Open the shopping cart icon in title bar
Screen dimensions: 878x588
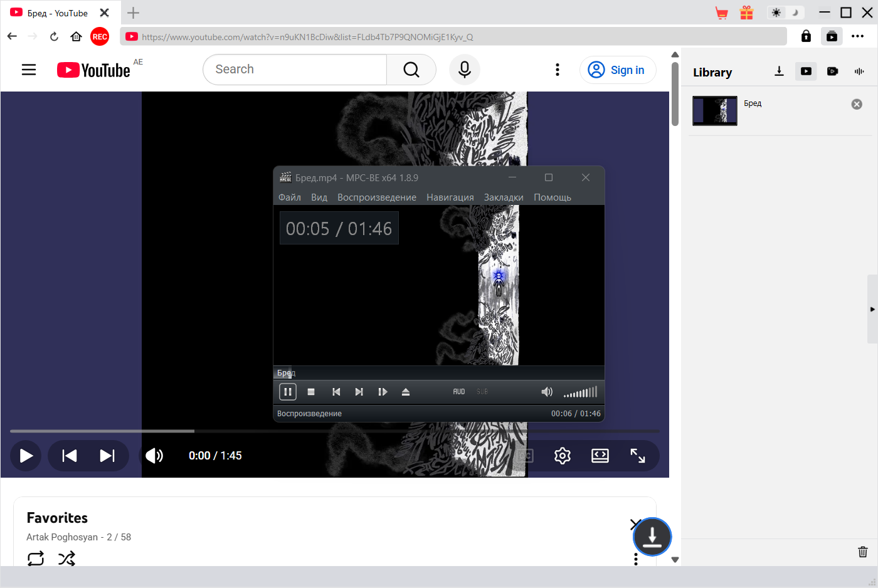[x=722, y=13]
